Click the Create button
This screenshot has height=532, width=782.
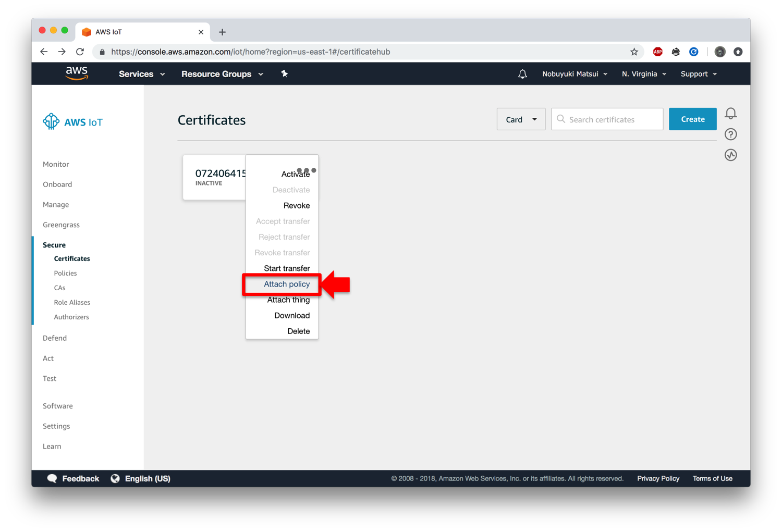[x=692, y=119]
